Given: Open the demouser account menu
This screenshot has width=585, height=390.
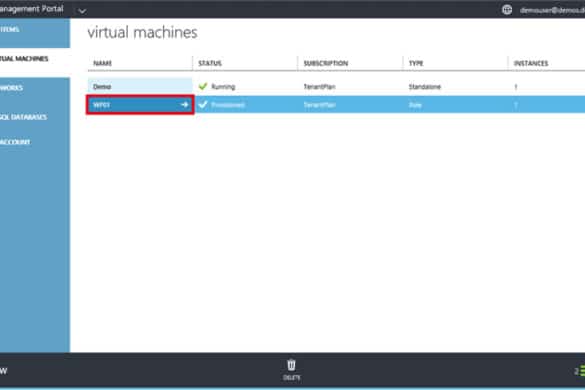Looking at the screenshot, I should pyautogui.click(x=552, y=10).
